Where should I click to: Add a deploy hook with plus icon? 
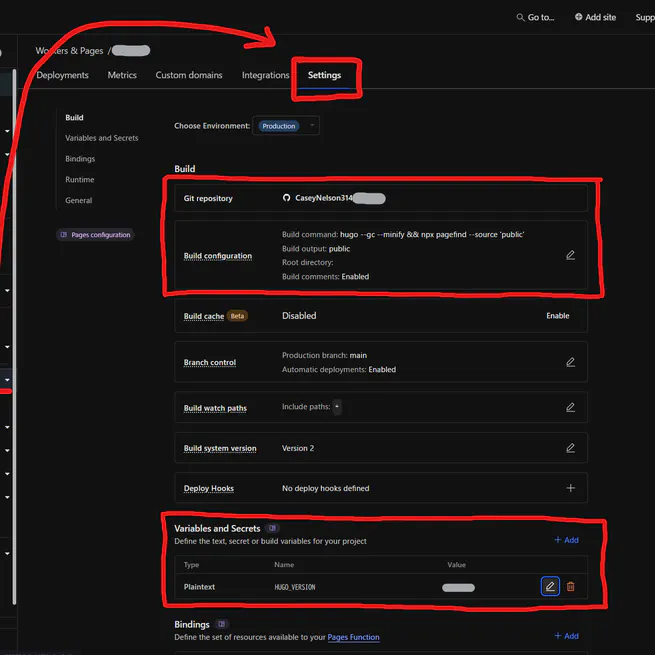pos(570,488)
